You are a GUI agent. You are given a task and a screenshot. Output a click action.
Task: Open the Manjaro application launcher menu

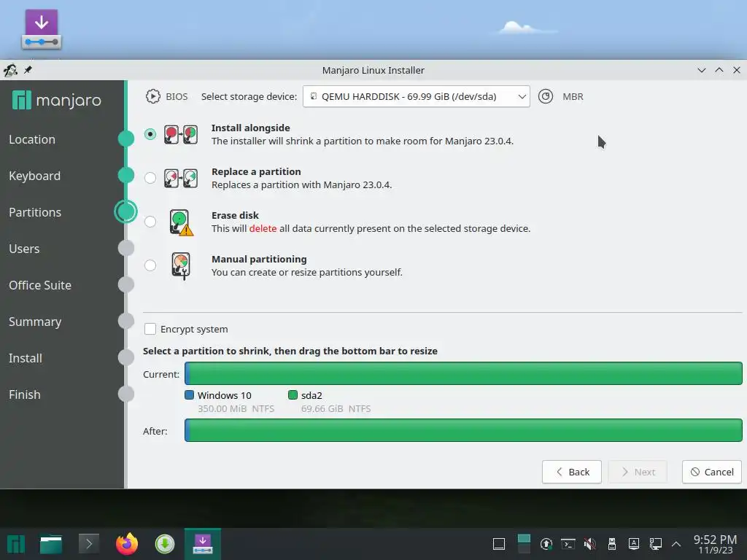(x=16, y=544)
